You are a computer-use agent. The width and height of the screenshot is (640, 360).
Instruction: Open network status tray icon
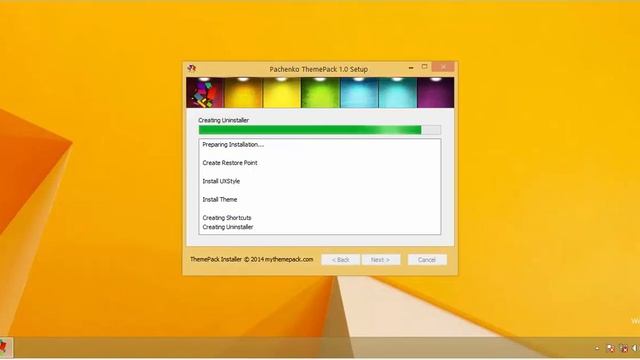[624, 348]
